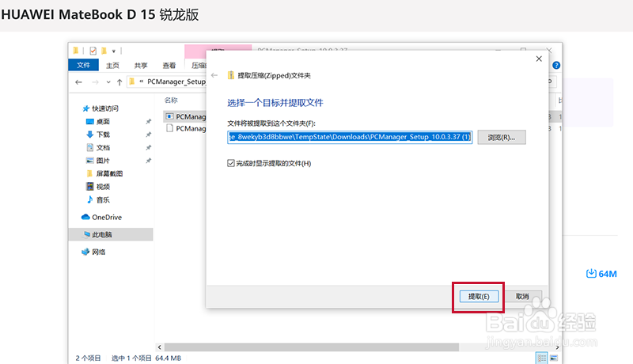This screenshot has width=633, height=364.
Task: Open 屏幕截图 folder in navigation pane
Action: (109, 173)
